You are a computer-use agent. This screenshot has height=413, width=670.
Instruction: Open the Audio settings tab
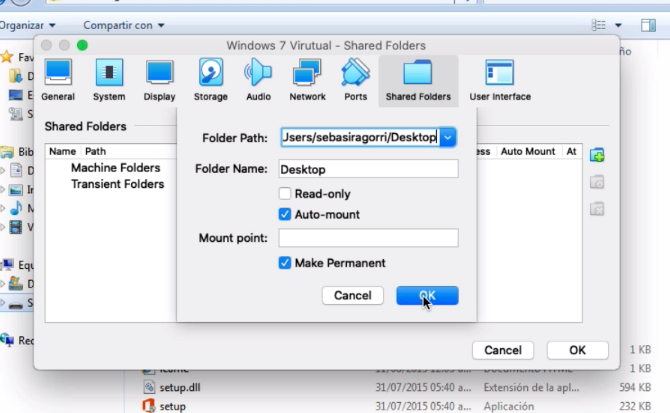(x=259, y=80)
